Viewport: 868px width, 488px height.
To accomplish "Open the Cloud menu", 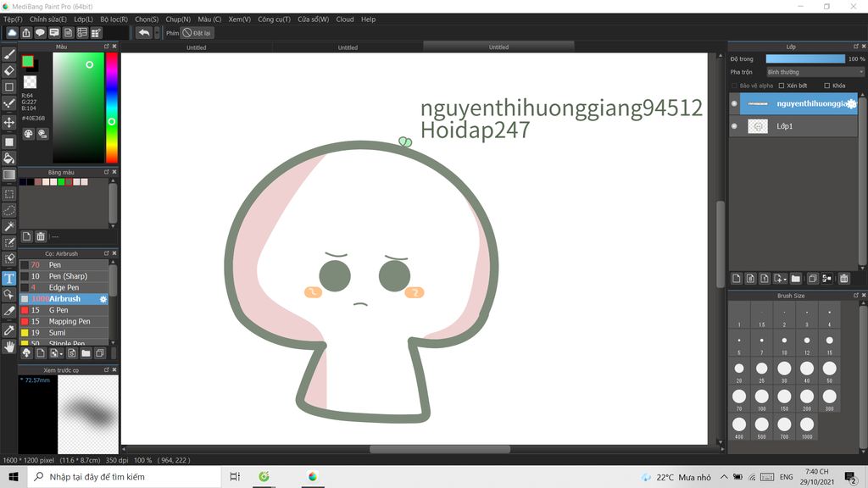I will coord(345,19).
